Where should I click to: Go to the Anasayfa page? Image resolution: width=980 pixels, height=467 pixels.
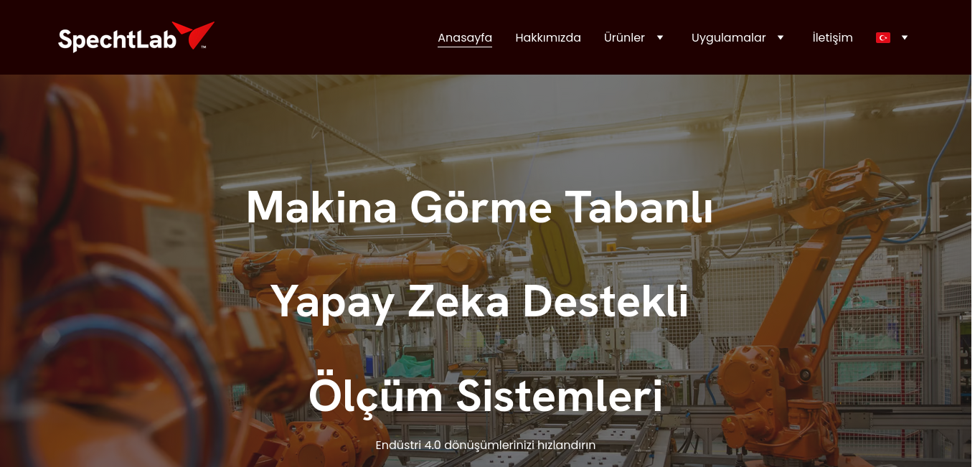point(465,37)
